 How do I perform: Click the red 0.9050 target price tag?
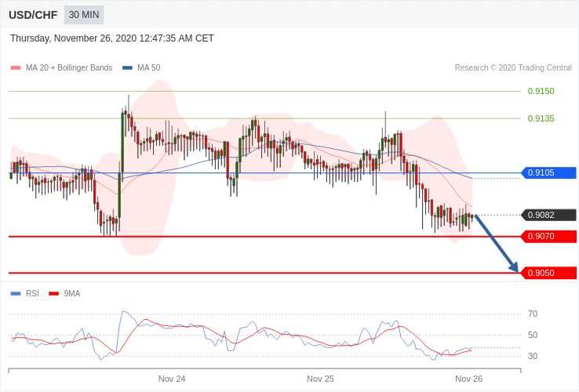pos(548,273)
